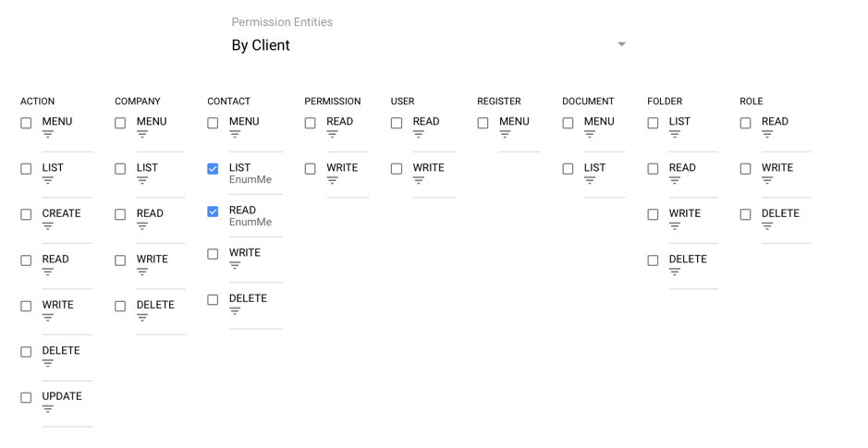Click the filter icon under ACTION UPDATE
Image resolution: width=868 pixels, height=448 pixels.
click(x=48, y=409)
